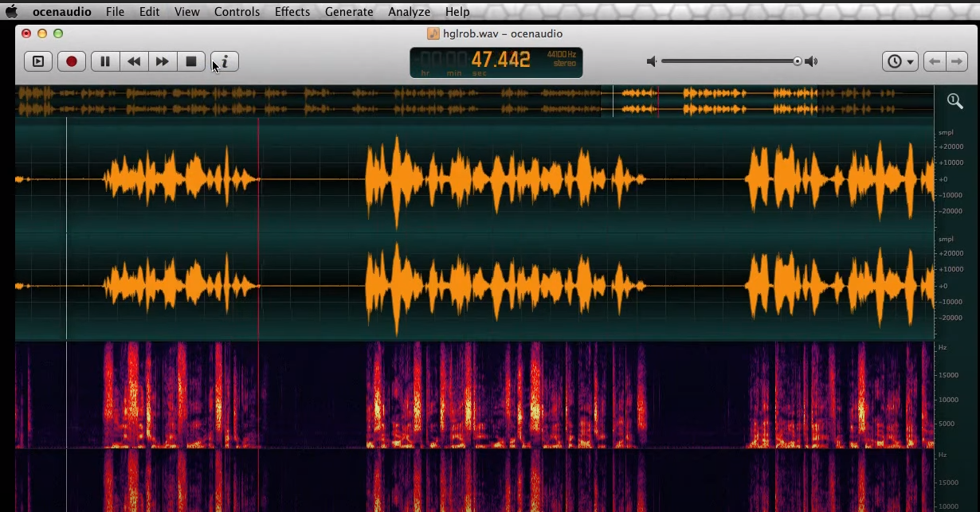Mute using the low-volume speaker icon
This screenshot has width=980, height=512.
[x=651, y=61]
